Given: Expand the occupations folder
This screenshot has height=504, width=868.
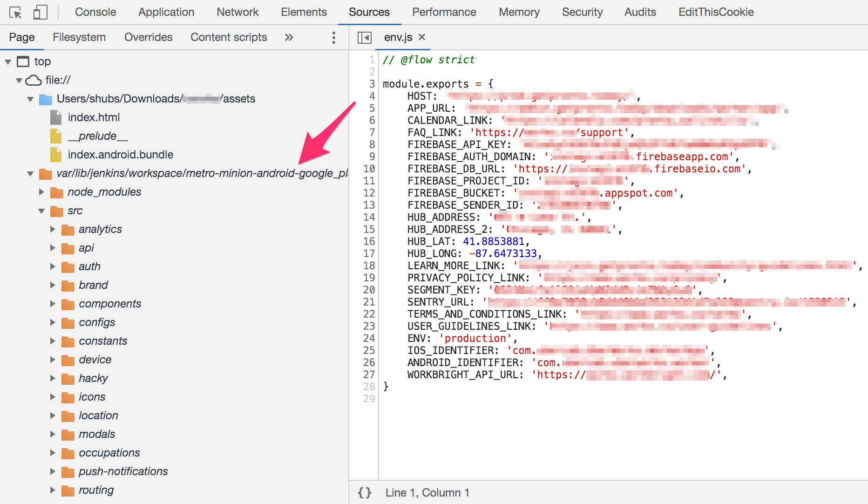Looking at the screenshot, I should pos(53,453).
